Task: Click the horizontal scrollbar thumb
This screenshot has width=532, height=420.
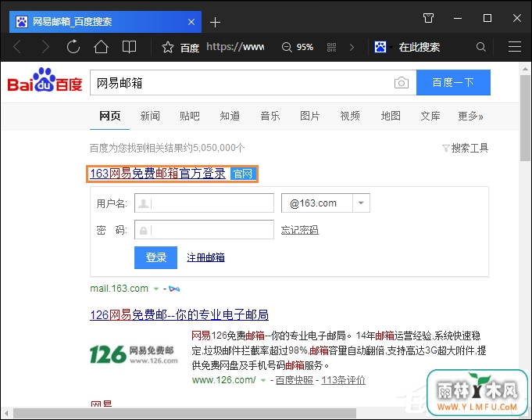Action: (184, 413)
